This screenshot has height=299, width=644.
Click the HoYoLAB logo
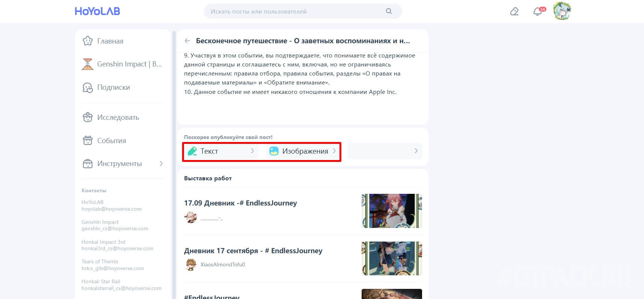97,11
